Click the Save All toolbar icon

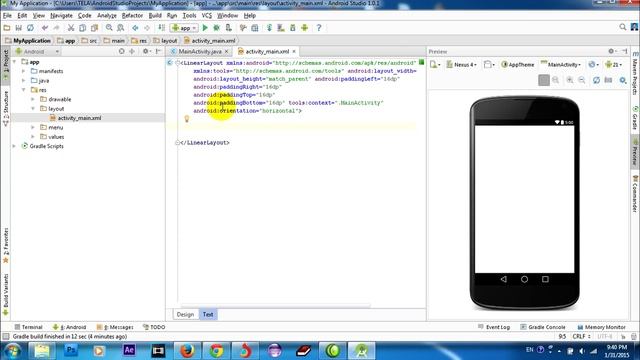(18, 28)
